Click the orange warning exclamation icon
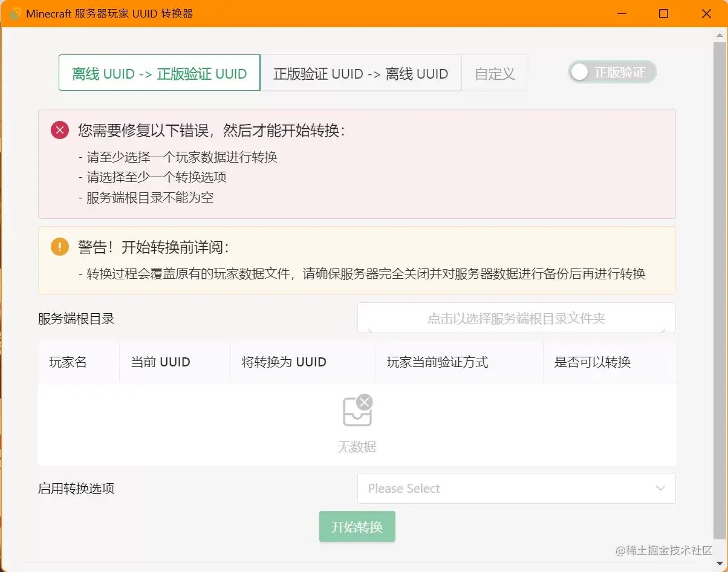 59,247
